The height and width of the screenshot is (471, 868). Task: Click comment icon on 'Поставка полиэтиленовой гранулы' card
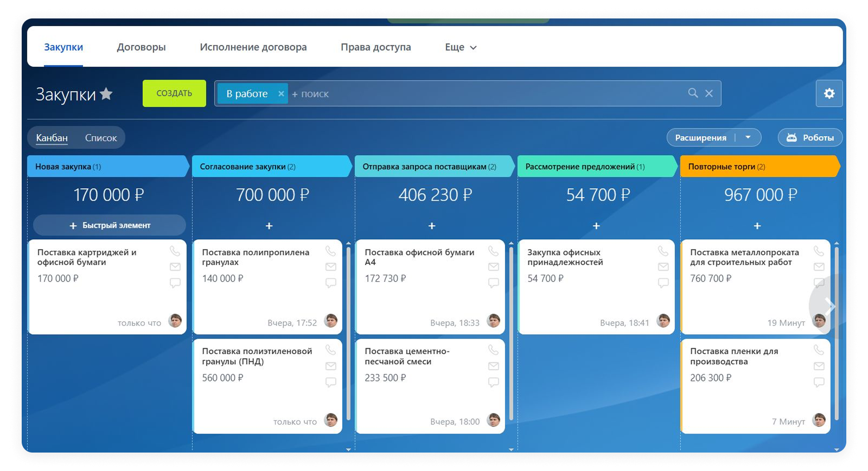330,382
